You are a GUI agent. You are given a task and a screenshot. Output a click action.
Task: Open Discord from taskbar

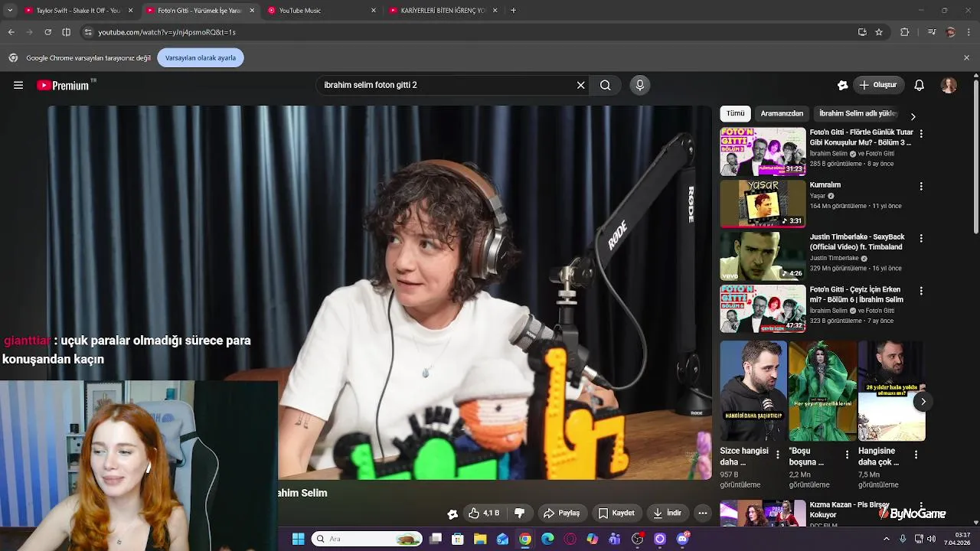[x=682, y=539]
